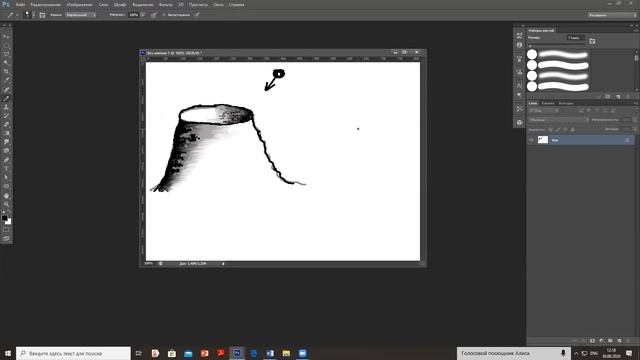
Task: Toggle Quick Mask mode
Action: (x=6, y=230)
